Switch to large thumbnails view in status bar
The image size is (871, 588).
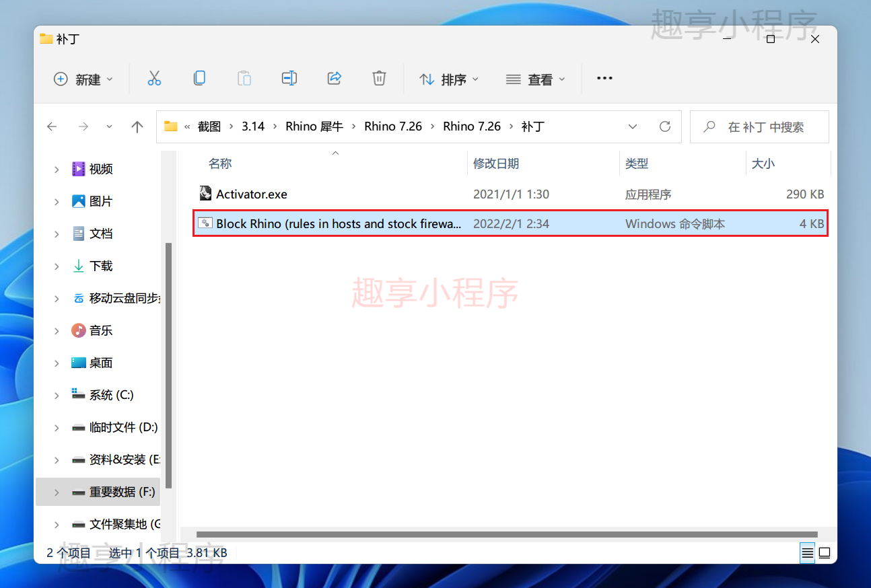coord(825,553)
